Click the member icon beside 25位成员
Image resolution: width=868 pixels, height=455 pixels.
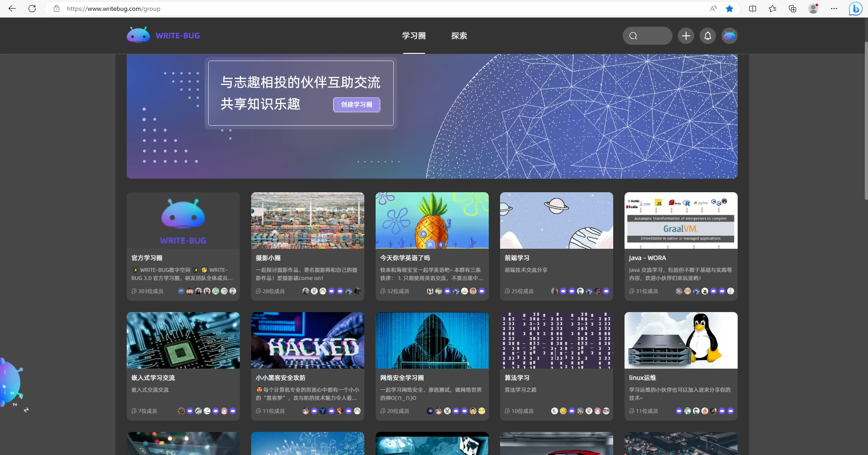[x=507, y=291]
